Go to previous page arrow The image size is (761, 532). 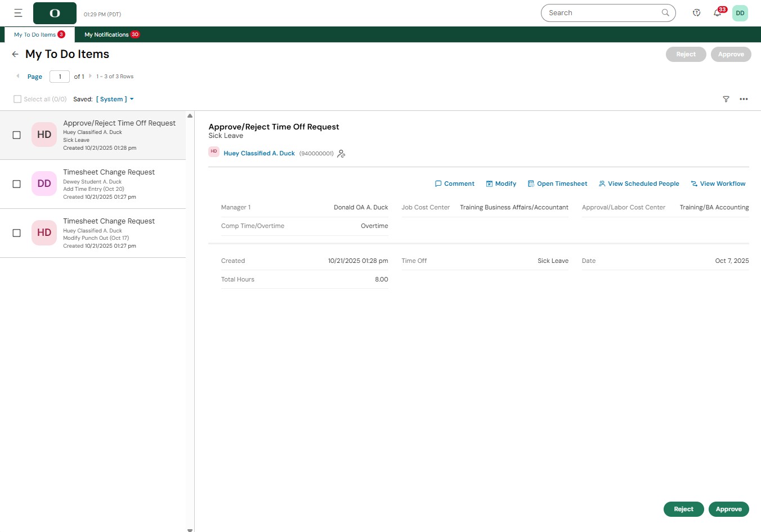coord(17,76)
